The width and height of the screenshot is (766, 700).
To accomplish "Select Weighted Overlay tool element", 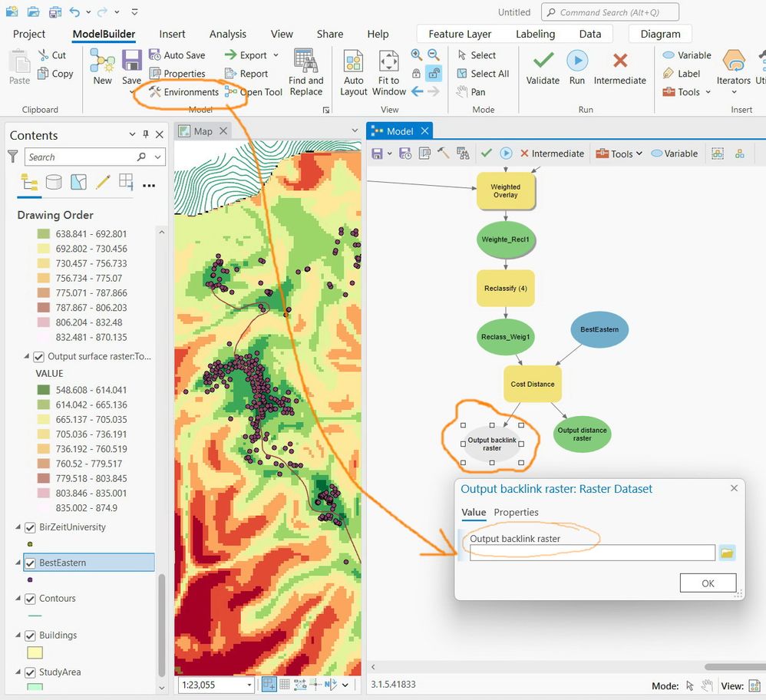I will pos(506,191).
